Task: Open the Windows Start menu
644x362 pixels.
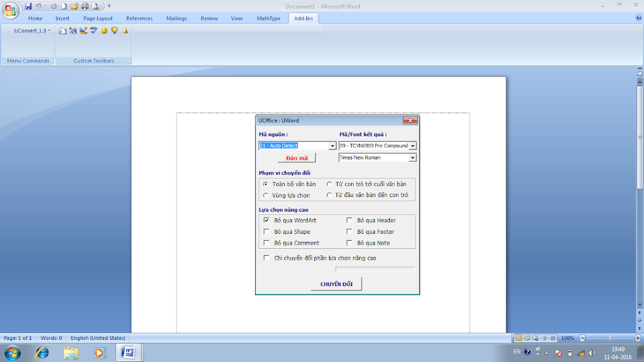Action: [12, 352]
